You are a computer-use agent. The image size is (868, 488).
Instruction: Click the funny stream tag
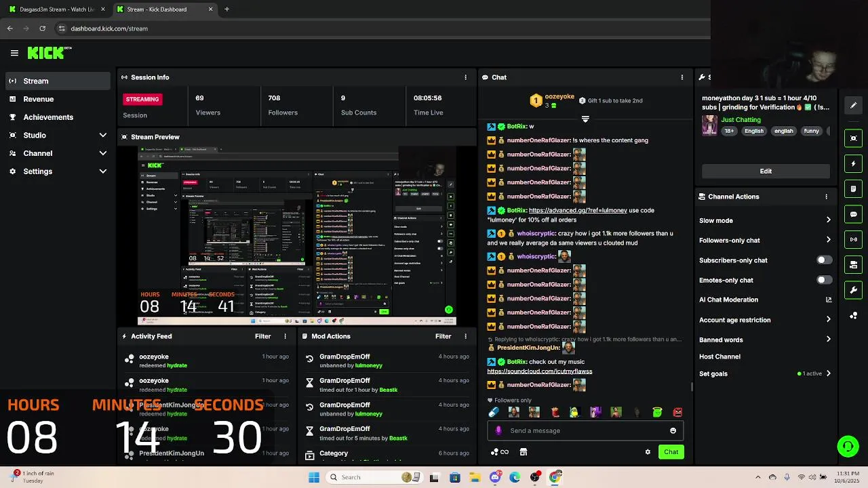[812, 131]
